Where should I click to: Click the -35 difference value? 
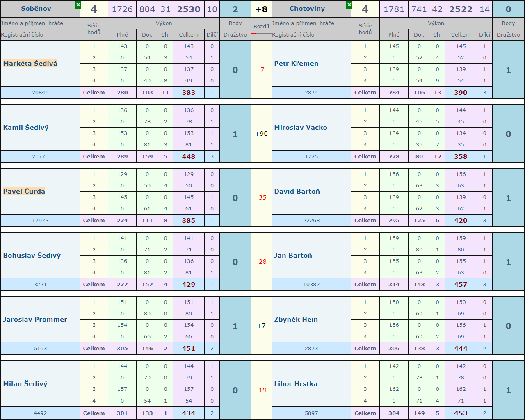261,198
